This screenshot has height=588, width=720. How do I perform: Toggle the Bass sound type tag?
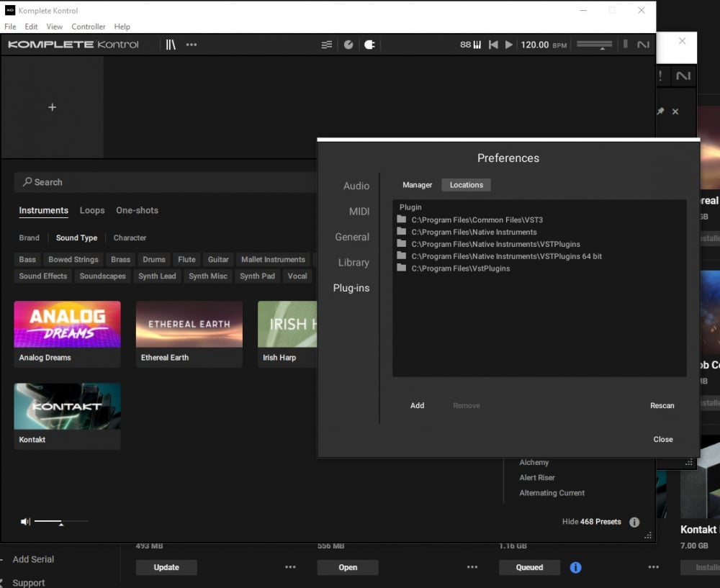pyautogui.click(x=27, y=259)
